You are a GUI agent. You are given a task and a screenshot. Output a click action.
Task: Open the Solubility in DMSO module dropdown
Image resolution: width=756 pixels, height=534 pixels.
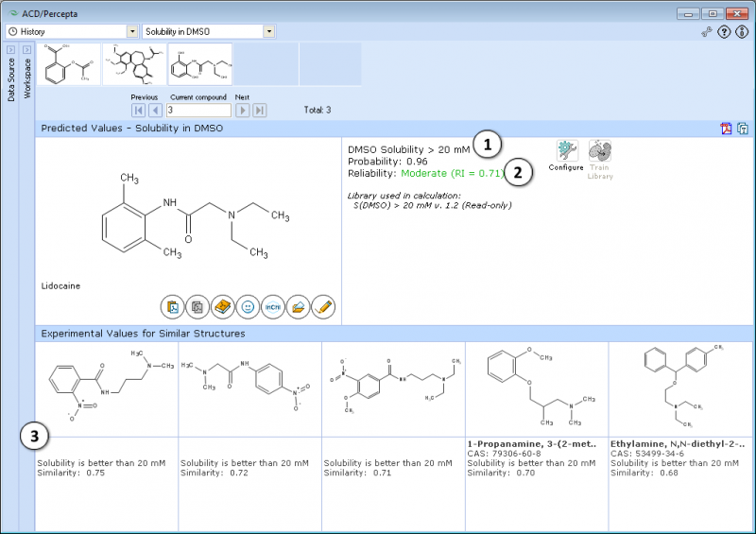269,32
